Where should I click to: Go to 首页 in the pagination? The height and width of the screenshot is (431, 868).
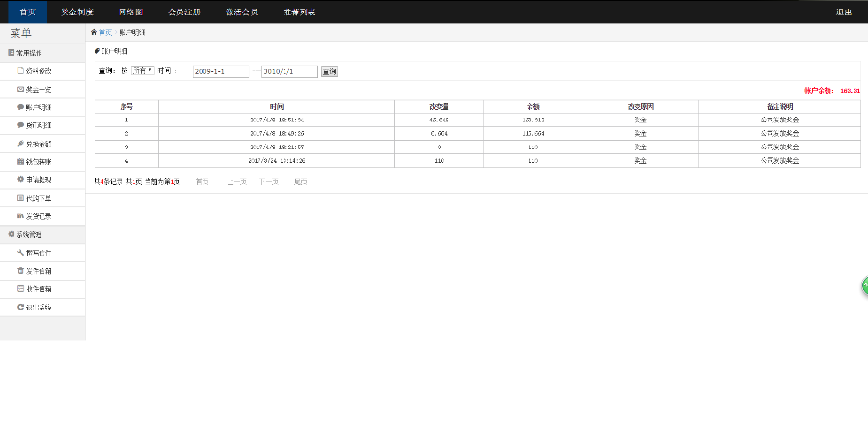[203, 182]
